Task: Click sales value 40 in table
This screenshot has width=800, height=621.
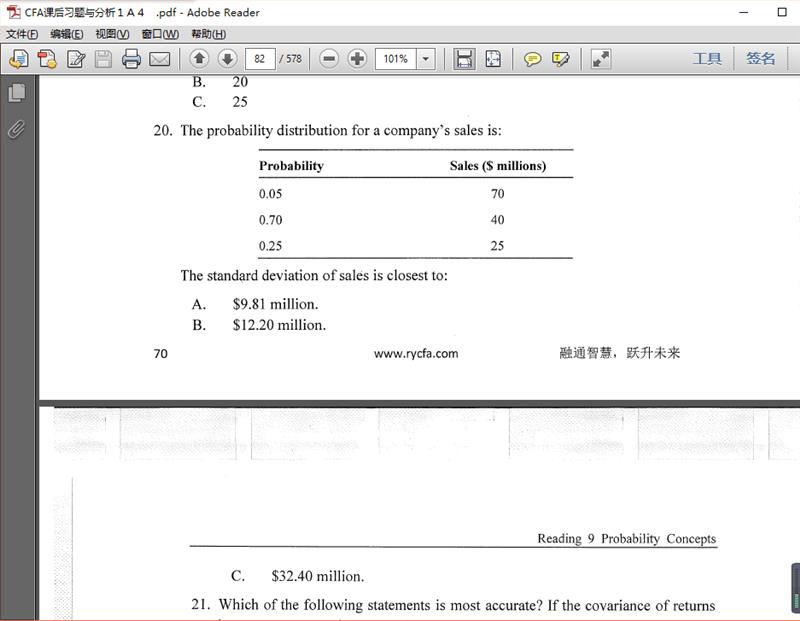Action: 497,220
